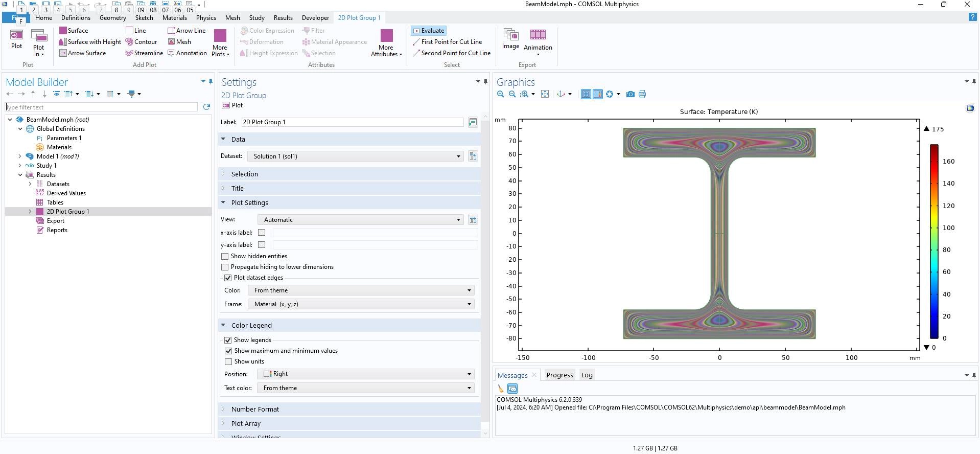980x454 pixels.
Task: Add an Arrow Line plot
Action: tap(186, 31)
